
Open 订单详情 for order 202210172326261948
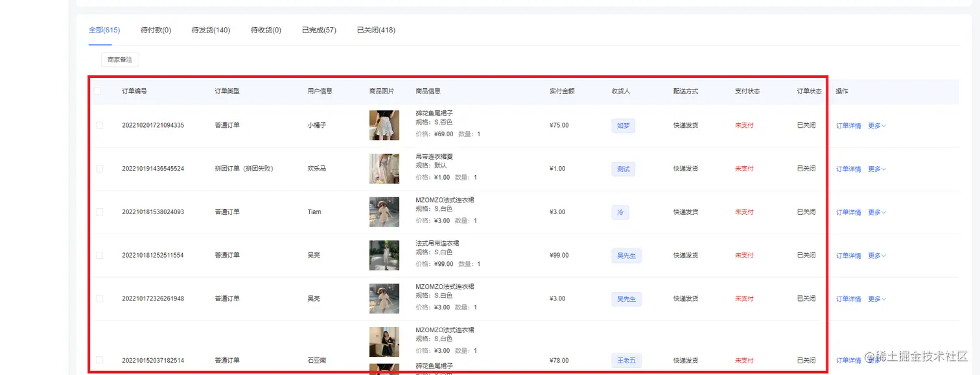[848, 299]
